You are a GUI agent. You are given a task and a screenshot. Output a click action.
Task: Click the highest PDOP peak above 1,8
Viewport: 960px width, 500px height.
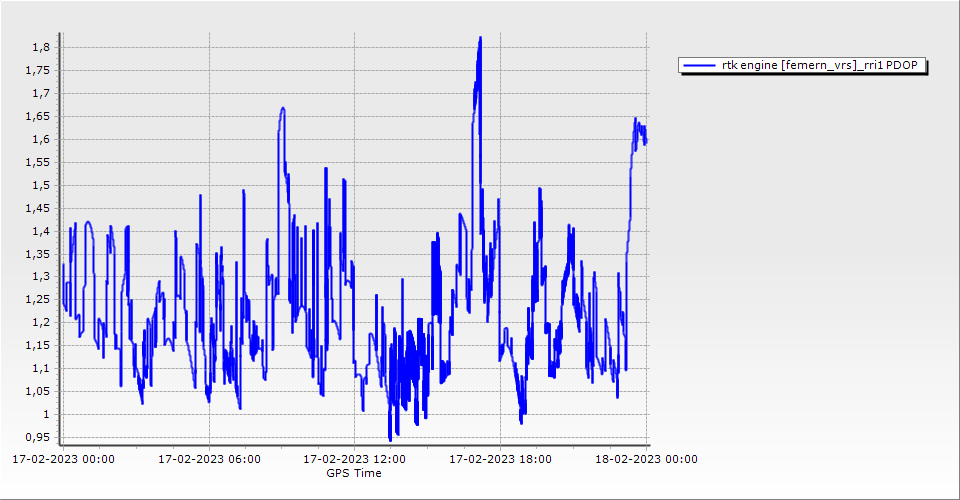pyautogui.click(x=481, y=38)
